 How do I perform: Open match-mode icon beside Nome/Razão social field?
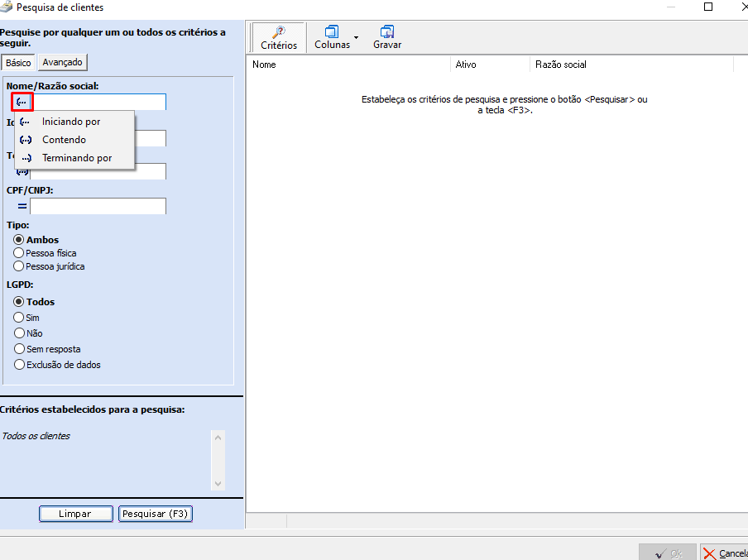tap(22, 102)
